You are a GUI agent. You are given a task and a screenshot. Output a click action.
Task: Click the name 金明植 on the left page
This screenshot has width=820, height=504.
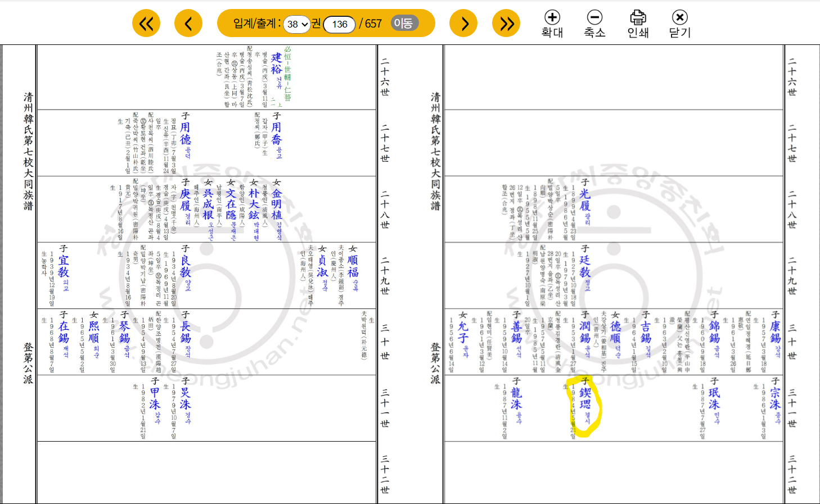pyautogui.click(x=276, y=204)
